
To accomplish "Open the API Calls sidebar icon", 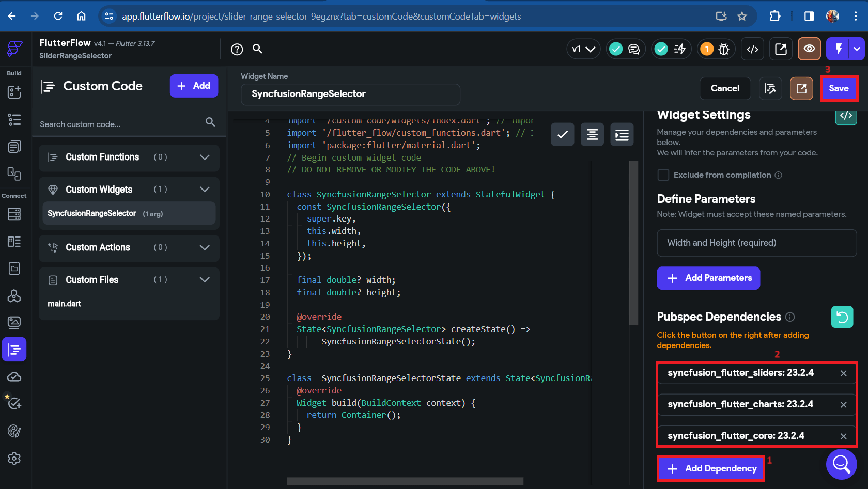I will (14, 295).
